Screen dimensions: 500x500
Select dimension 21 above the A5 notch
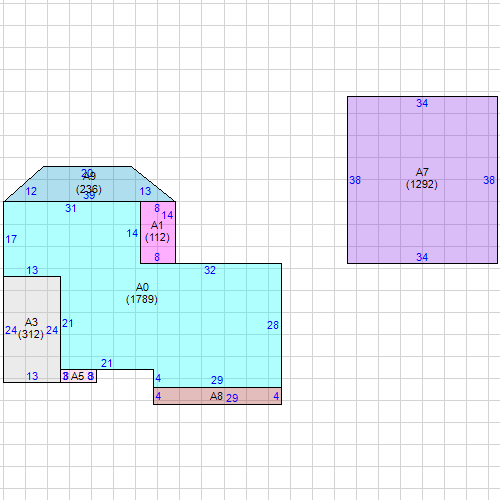click(x=107, y=363)
